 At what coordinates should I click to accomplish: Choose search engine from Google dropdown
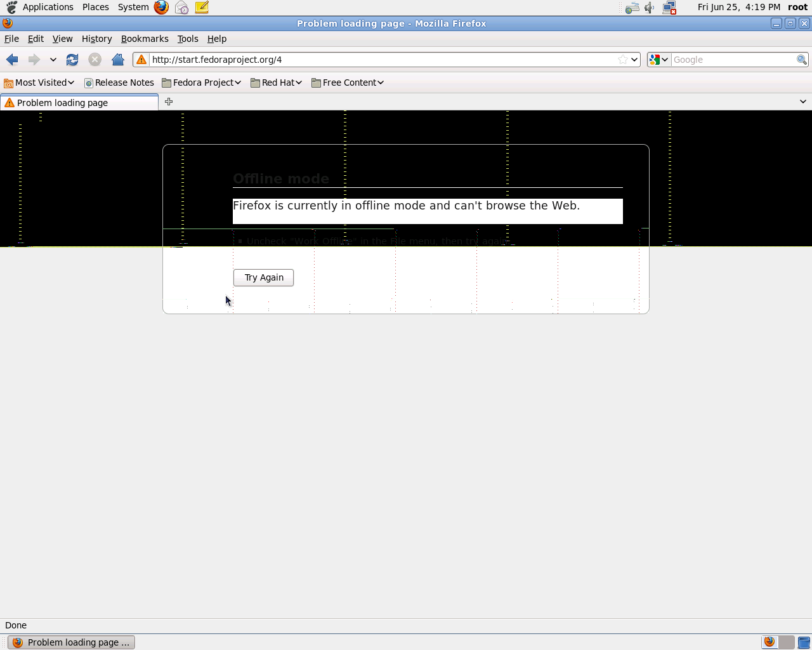(658, 60)
